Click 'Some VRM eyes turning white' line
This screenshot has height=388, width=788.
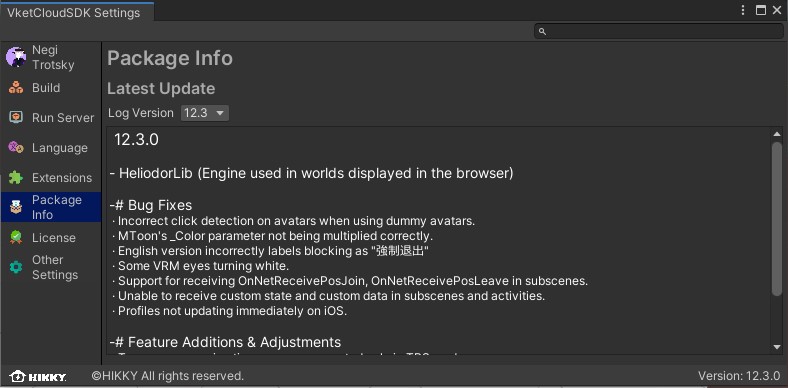(x=200, y=266)
